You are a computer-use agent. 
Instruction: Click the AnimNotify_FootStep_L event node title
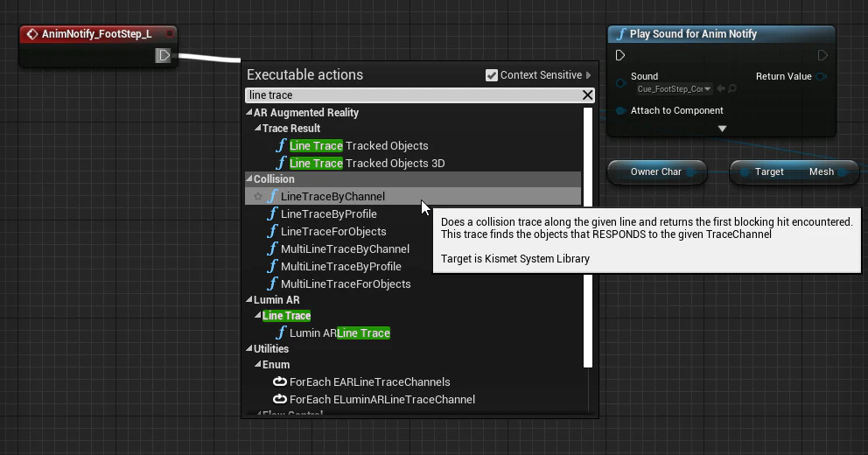click(97, 34)
